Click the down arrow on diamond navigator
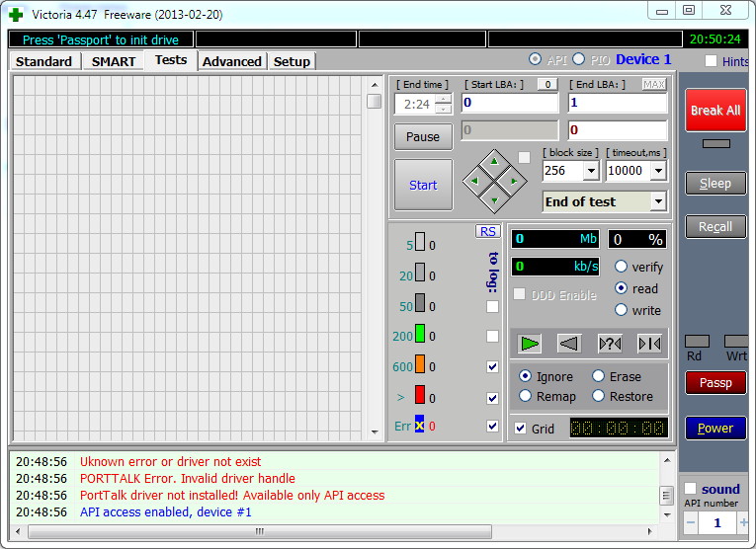 [494, 200]
